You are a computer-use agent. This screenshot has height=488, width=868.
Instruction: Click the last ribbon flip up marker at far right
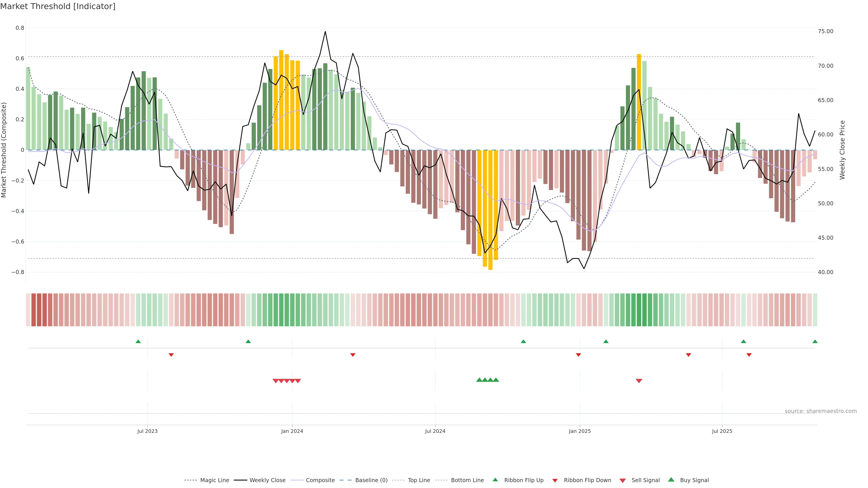[x=815, y=342]
